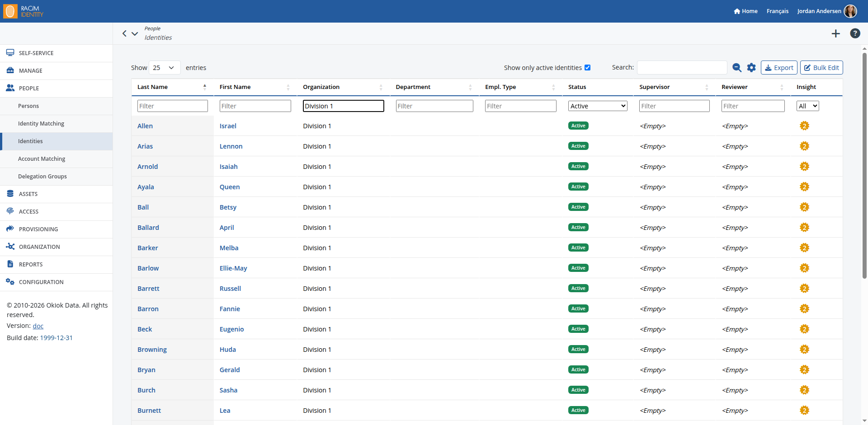This screenshot has height=425, width=868.
Task: Click the First Name filter field
Action: pos(255,106)
